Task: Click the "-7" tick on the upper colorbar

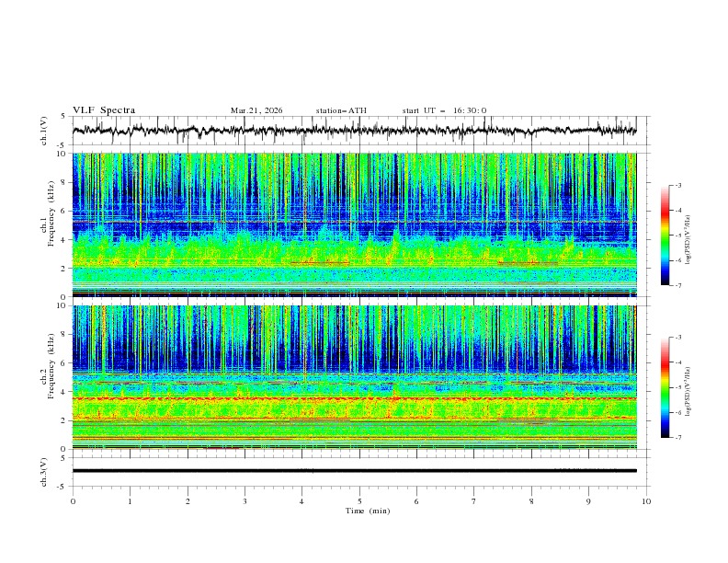Action: (x=678, y=285)
